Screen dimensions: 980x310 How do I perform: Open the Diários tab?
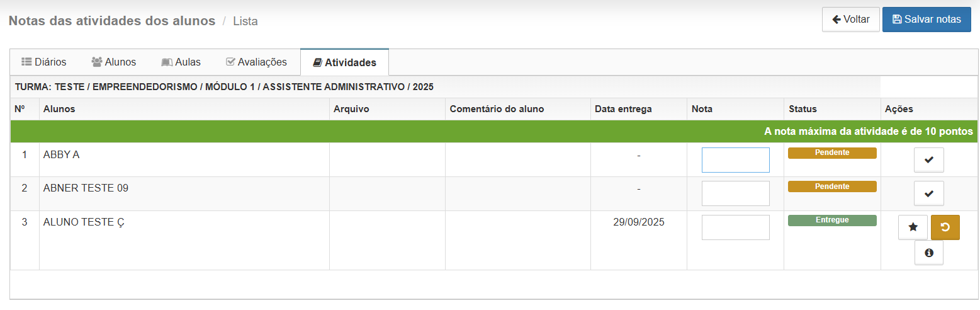pos(44,62)
